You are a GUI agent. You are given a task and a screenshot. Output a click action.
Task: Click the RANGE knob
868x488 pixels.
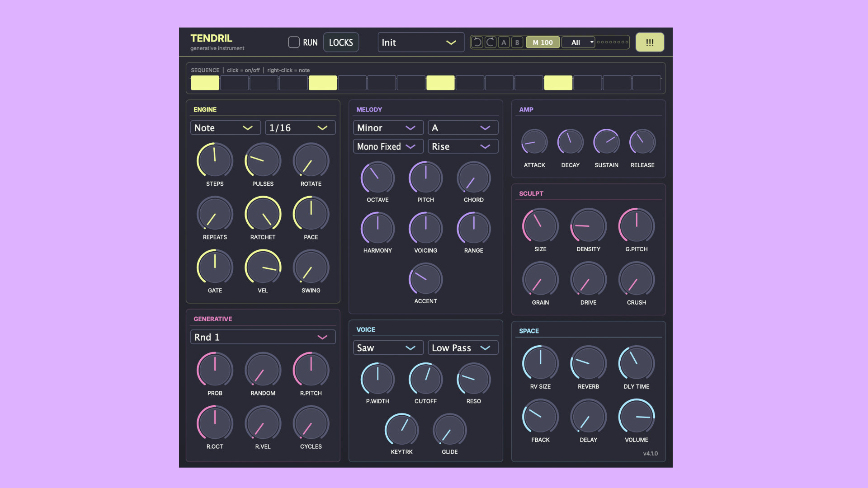pos(474,229)
